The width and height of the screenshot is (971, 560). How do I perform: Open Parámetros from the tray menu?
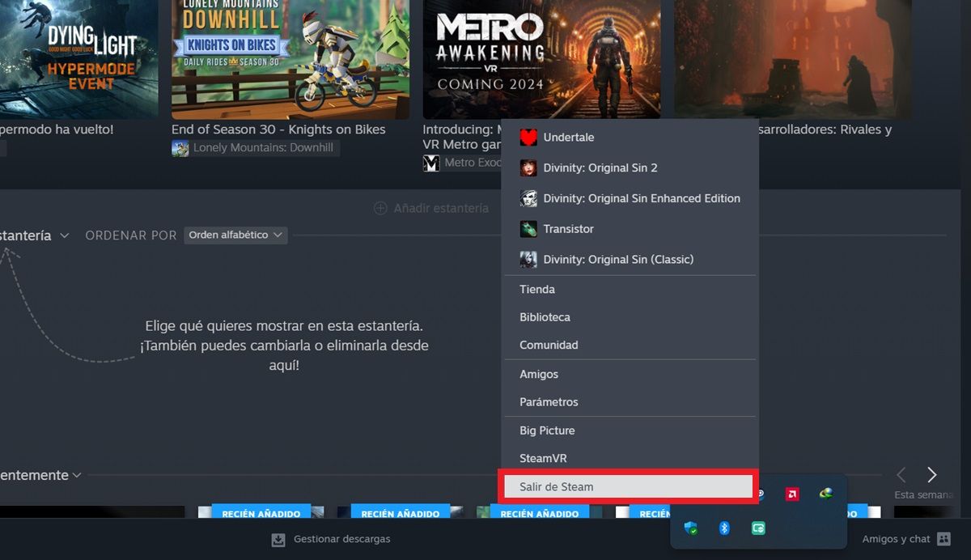pyautogui.click(x=630, y=402)
